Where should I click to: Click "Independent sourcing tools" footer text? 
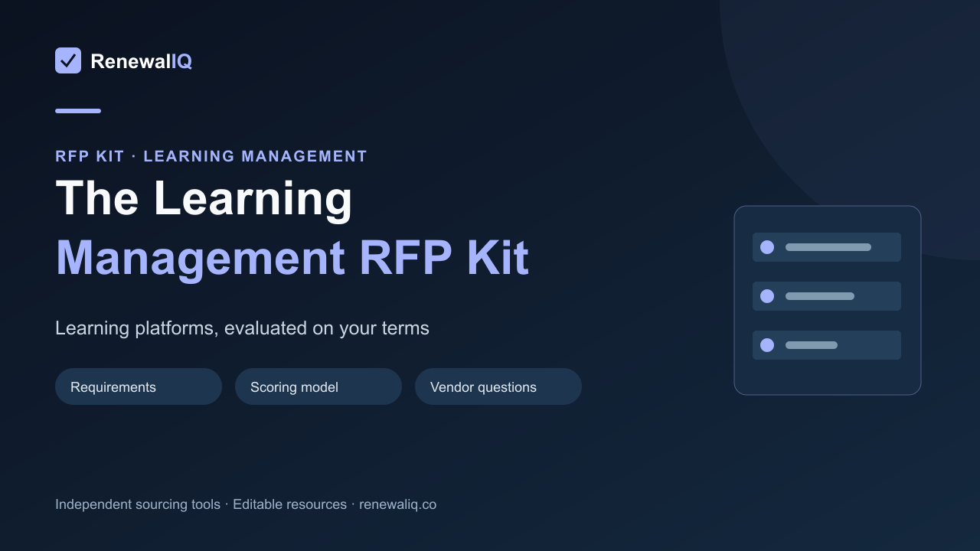138,504
